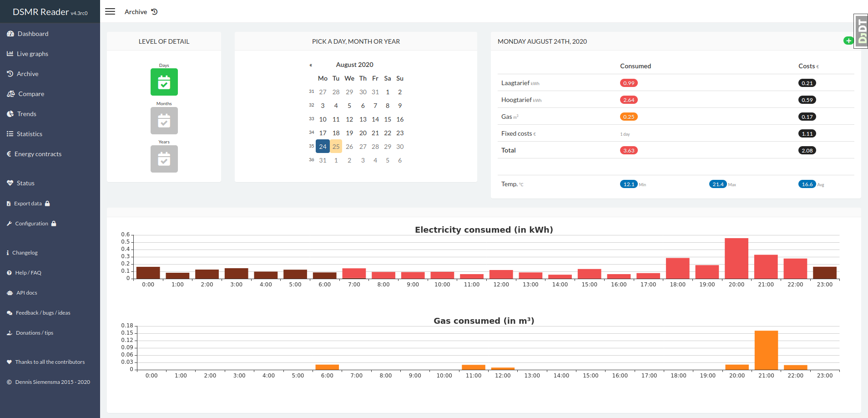Select selected day 24 in calendar
The image size is (868, 418).
click(x=323, y=147)
